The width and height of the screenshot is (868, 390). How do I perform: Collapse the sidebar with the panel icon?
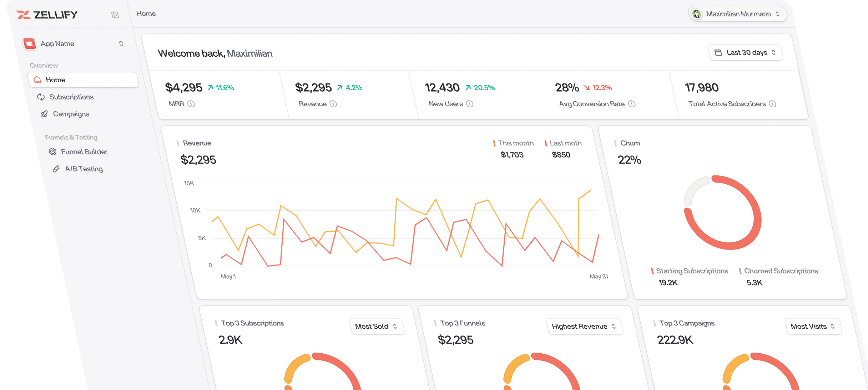(115, 15)
